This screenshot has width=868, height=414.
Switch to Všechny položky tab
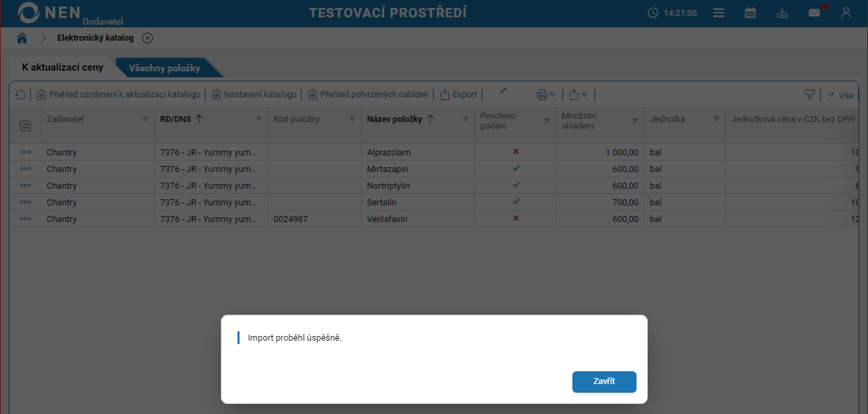tap(164, 68)
